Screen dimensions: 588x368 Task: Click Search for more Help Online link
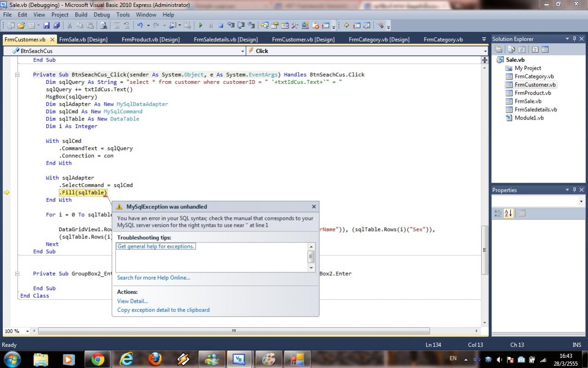tap(153, 277)
